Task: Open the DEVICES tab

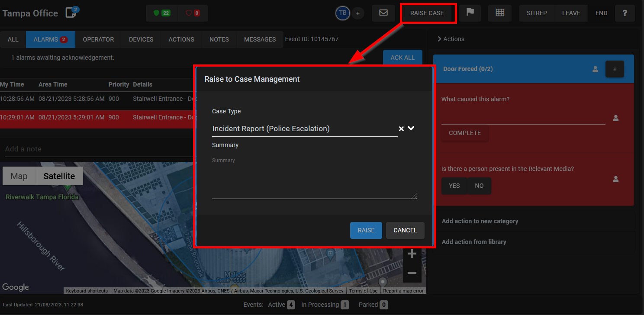Action: [141, 39]
